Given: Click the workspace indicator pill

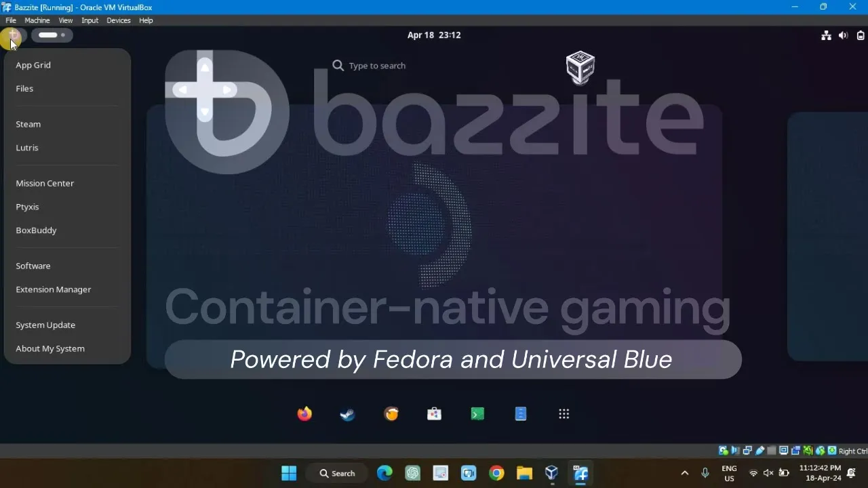Looking at the screenshot, I should tap(52, 35).
